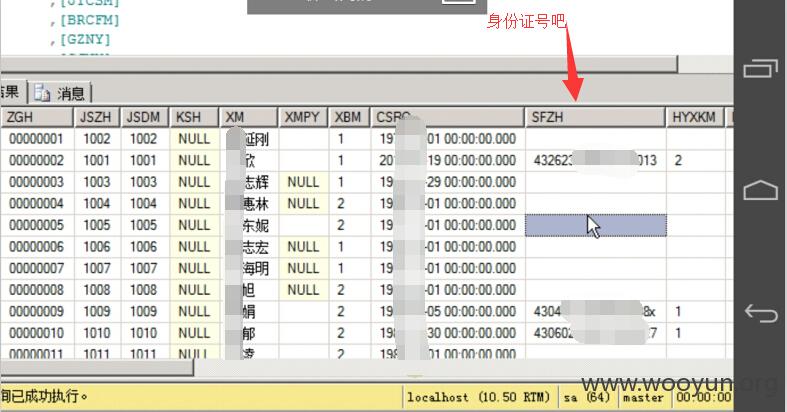
Task: Tap the Android recent apps button
Action: tap(760, 68)
